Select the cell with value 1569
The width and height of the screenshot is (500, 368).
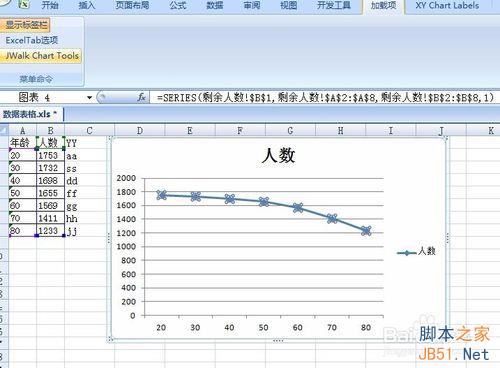[x=50, y=205]
